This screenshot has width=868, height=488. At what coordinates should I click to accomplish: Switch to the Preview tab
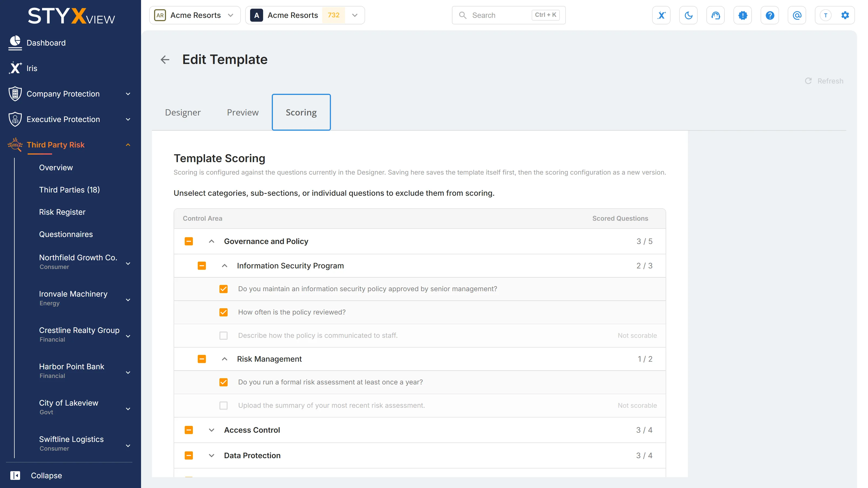coord(242,112)
